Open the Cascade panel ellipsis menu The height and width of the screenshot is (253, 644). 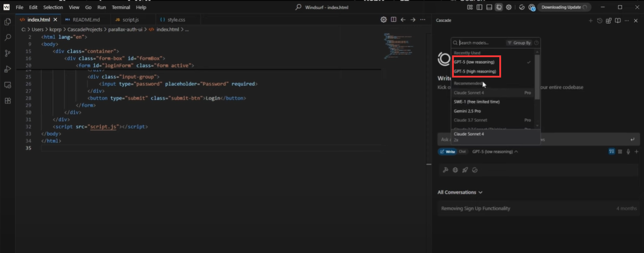[x=627, y=21]
